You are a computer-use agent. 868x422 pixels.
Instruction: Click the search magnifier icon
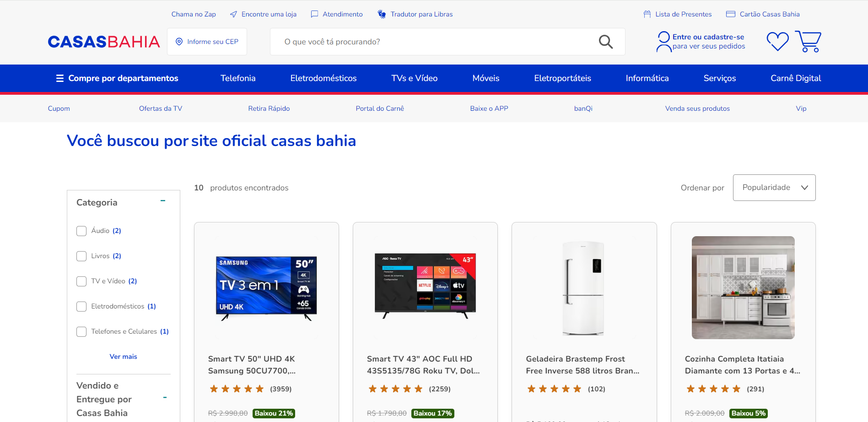(x=606, y=42)
